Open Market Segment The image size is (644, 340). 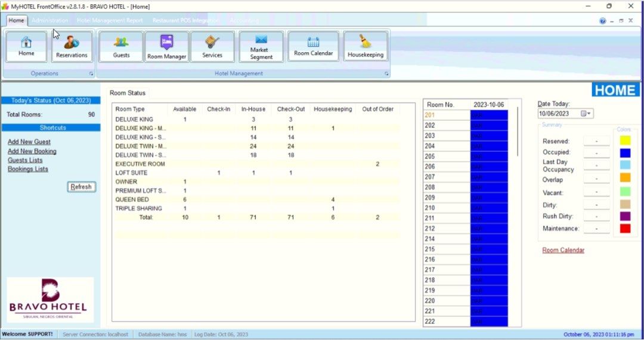[x=261, y=46]
